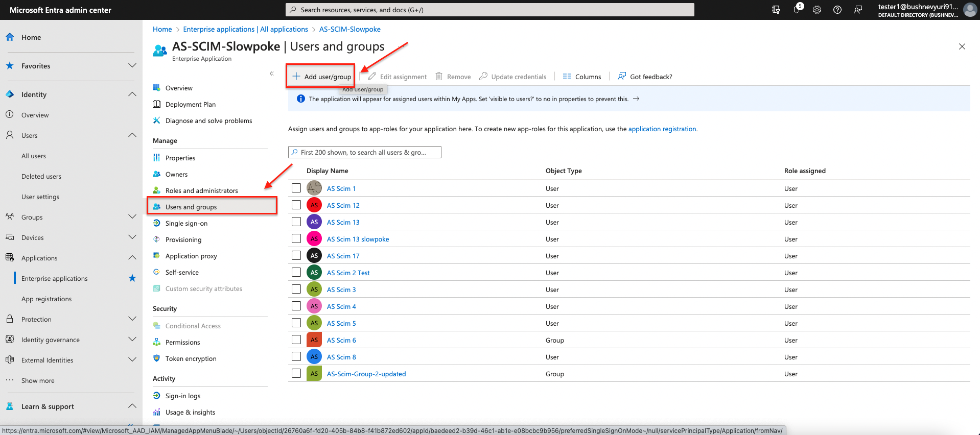Screen dimensions: 980x435
Task: Click the top resource search bar
Action: click(x=489, y=10)
